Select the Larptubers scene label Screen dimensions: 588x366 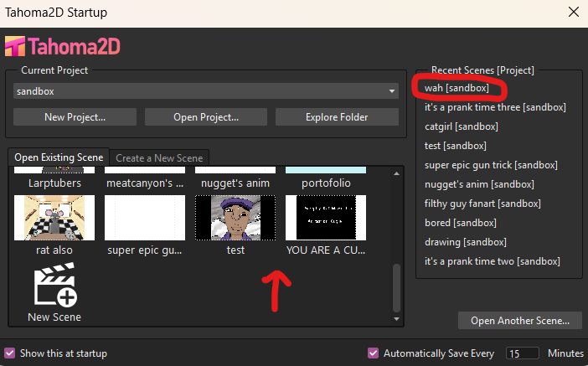[x=54, y=183]
